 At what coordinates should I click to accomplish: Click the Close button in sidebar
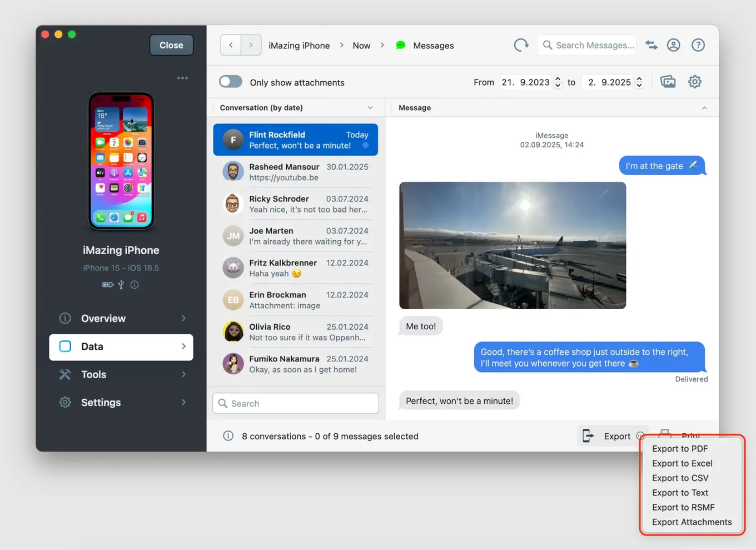[x=171, y=45]
